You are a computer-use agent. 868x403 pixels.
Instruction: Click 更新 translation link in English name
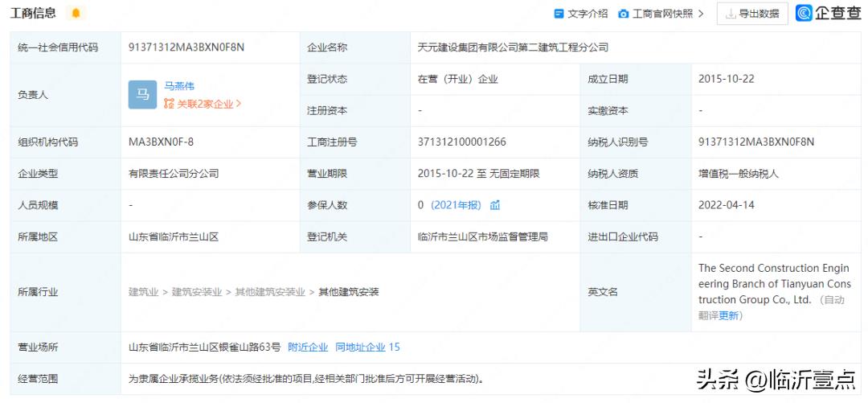[728, 315]
